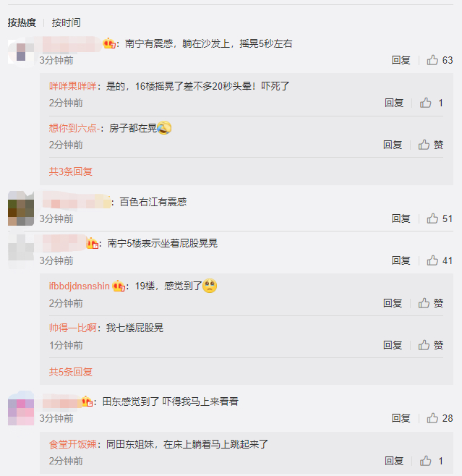Like the comment with 63 likes
The image size is (462, 476).
click(x=440, y=61)
